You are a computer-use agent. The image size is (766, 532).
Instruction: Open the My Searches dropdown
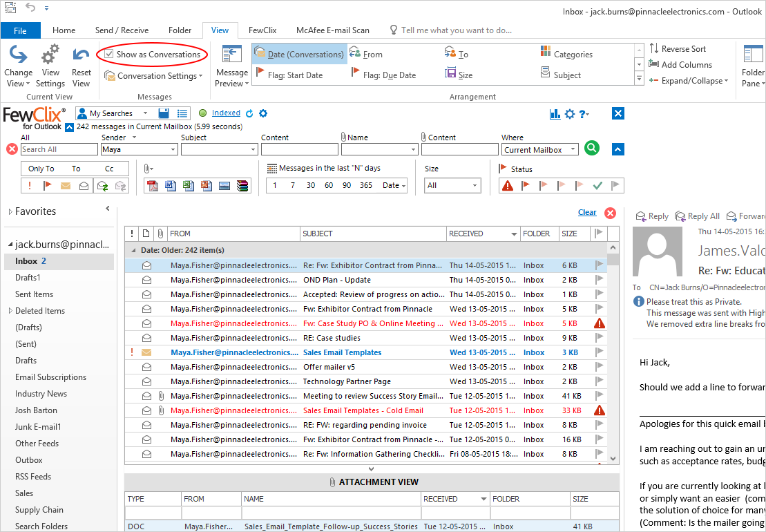click(x=145, y=113)
